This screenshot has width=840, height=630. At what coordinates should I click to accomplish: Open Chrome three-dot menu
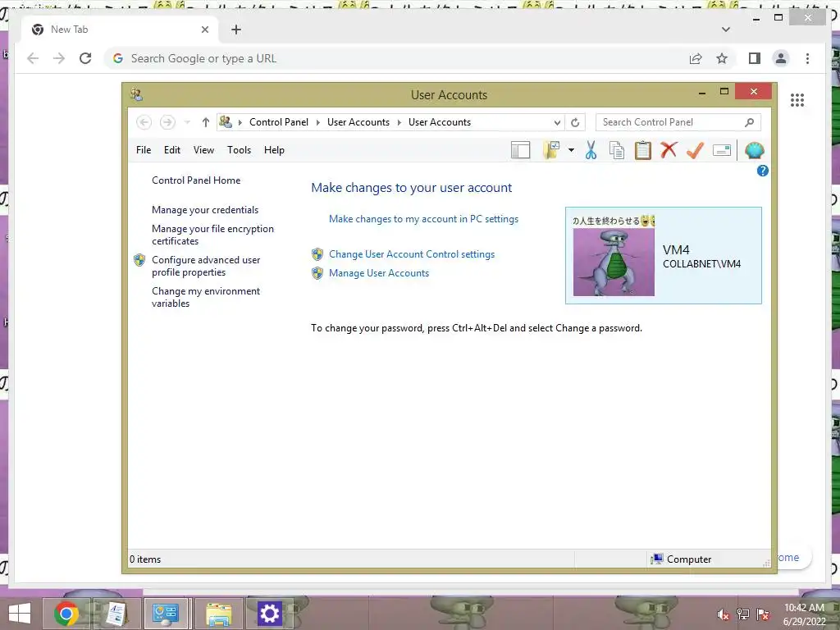point(807,58)
